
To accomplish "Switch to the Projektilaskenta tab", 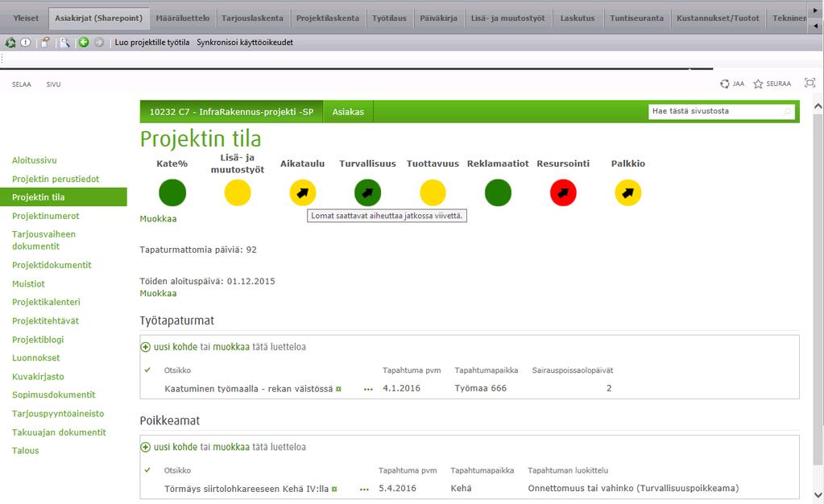I will coord(327,19).
